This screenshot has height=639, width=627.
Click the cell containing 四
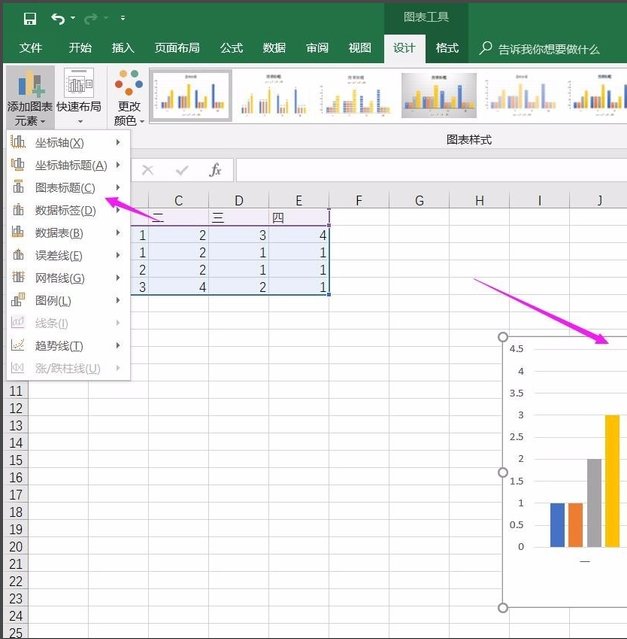pos(299,218)
